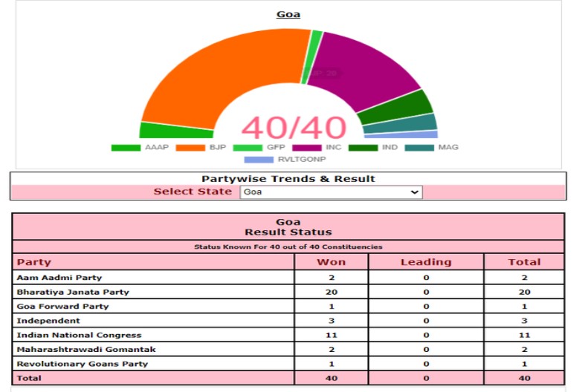Click the Total value 11 for Indian National Congress

coord(524,335)
